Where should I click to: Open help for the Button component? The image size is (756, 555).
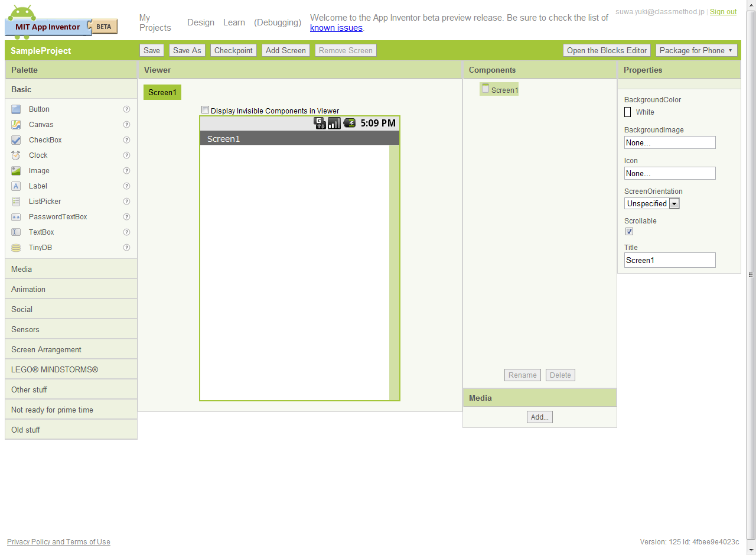coord(126,109)
